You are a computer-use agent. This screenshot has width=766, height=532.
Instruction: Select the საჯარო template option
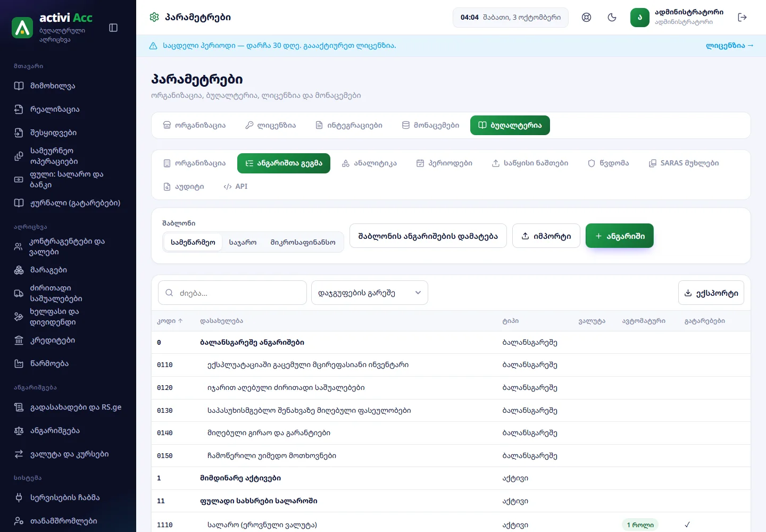coord(243,242)
